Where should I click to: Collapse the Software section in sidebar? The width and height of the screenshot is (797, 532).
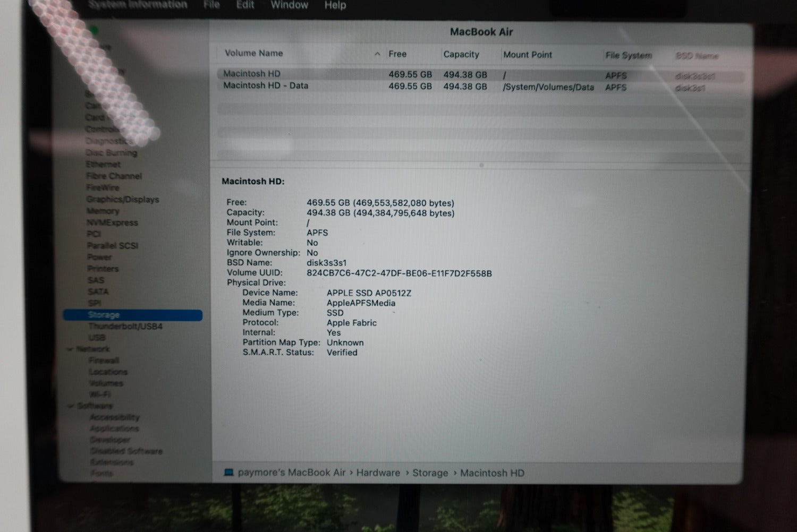[x=71, y=406]
